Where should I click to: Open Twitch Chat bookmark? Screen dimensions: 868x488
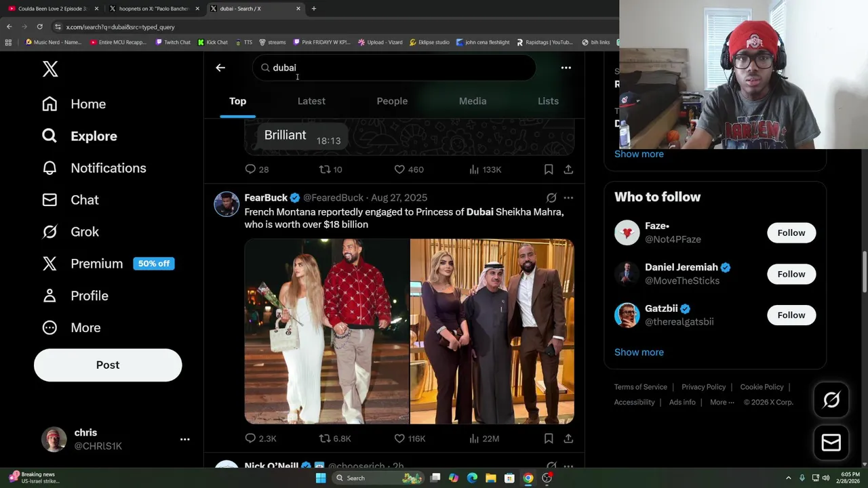(173, 42)
